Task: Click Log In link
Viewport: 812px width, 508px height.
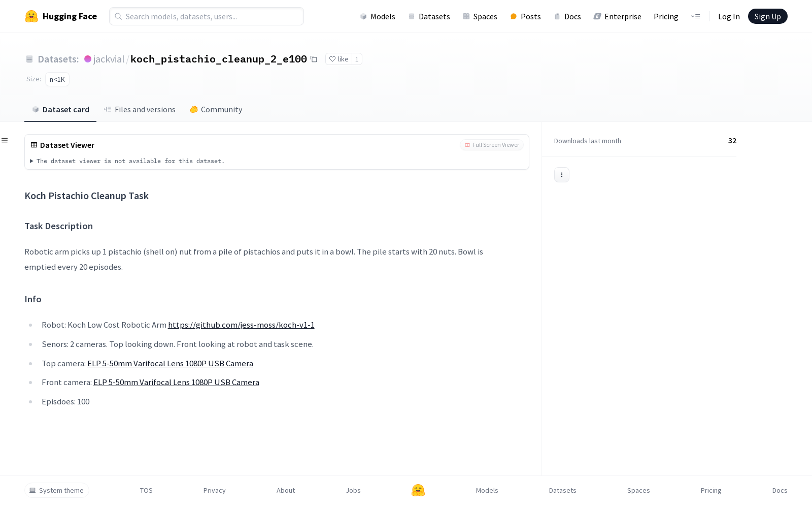Action: (x=729, y=16)
